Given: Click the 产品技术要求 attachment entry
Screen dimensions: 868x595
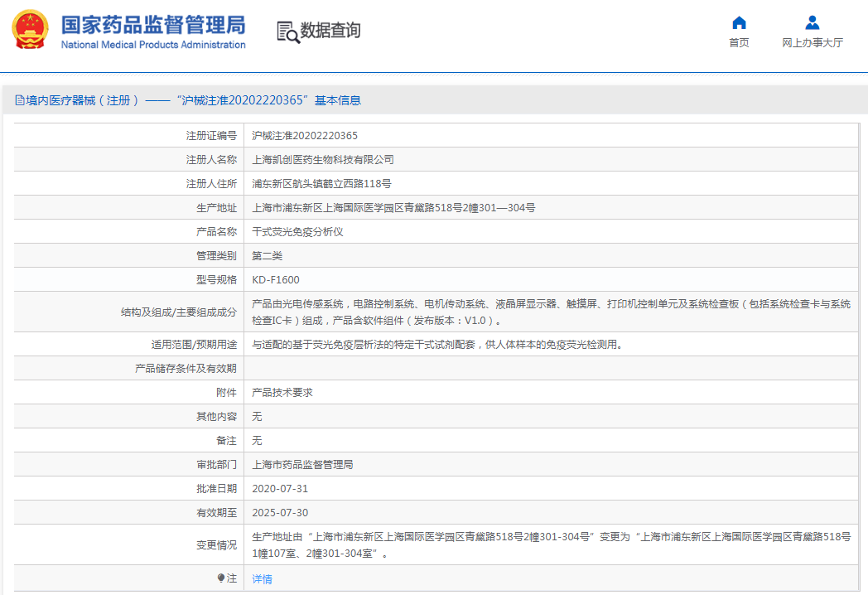Looking at the screenshot, I should [282, 393].
